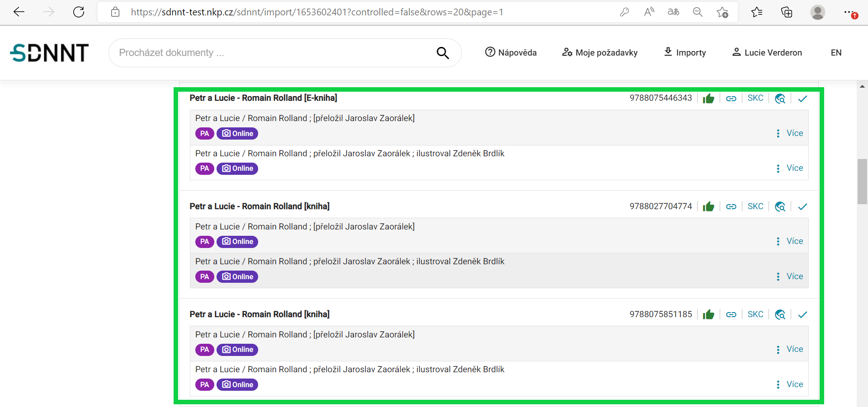Click PA badge in first E-kniha record

click(x=205, y=133)
